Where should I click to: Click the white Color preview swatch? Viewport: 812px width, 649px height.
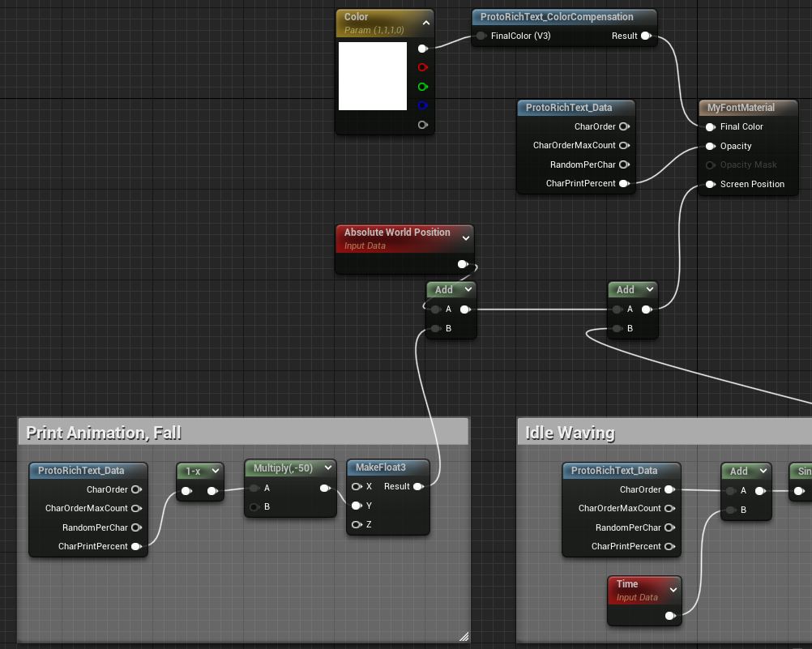click(x=373, y=76)
